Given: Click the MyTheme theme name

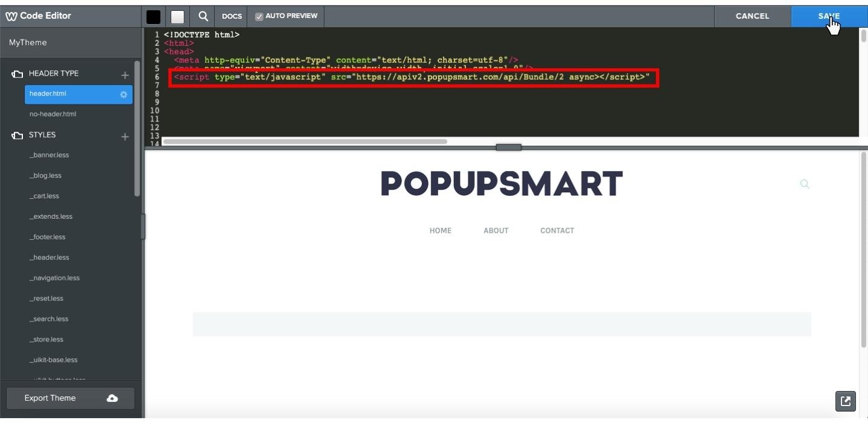Looking at the screenshot, I should point(28,42).
